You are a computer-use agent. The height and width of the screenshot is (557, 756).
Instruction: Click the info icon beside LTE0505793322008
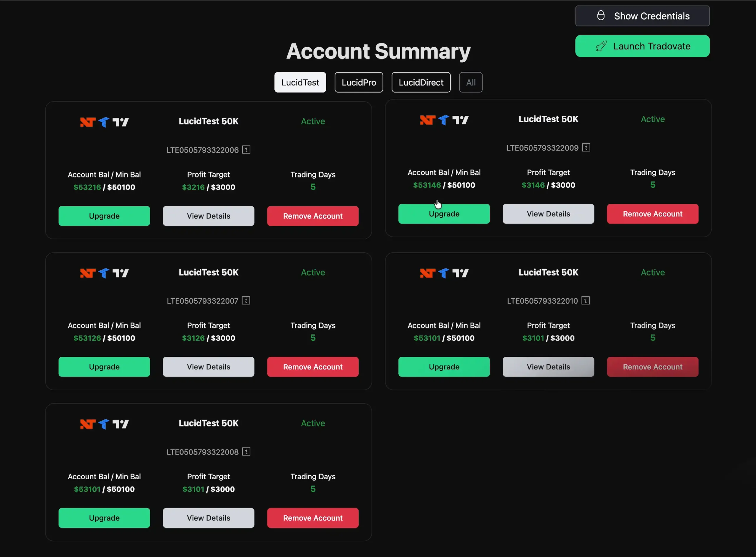(246, 452)
